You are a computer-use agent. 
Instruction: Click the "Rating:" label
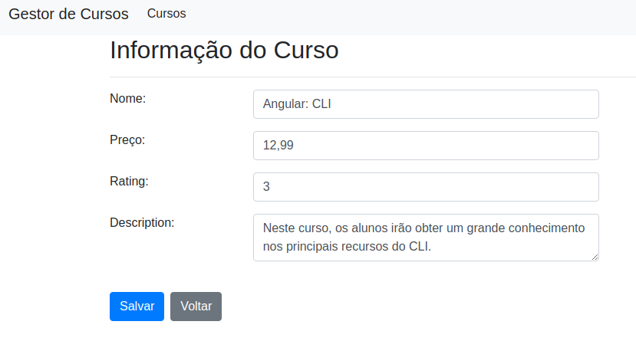click(129, 181)
